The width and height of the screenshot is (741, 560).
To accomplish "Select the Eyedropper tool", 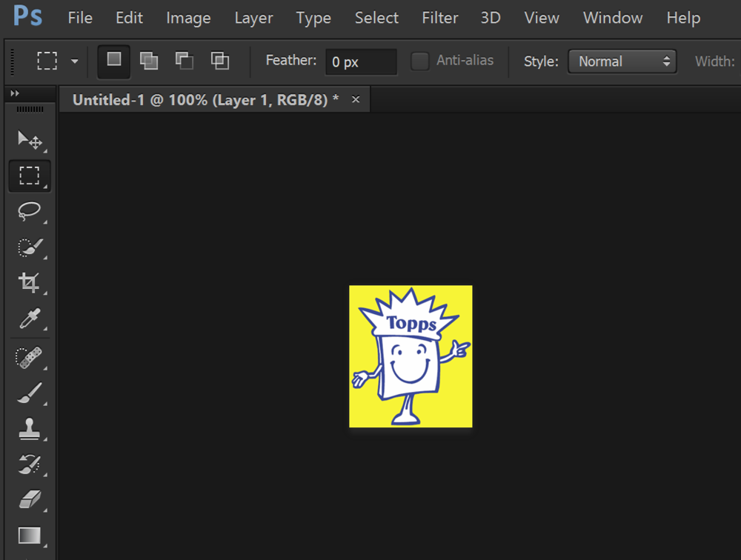I will click(x=30, y=318).
